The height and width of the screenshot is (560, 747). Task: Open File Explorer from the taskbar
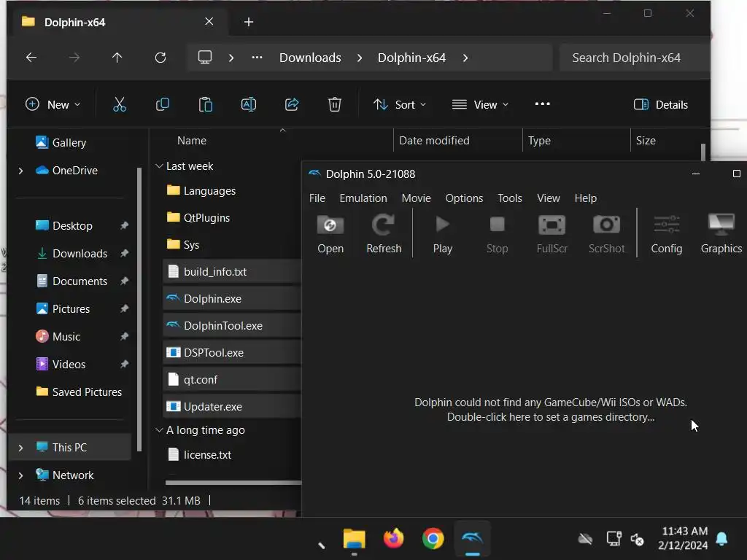point(354,539)
